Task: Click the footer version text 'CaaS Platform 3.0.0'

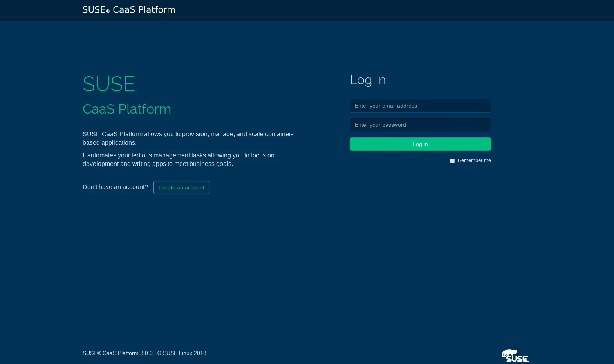Action: click(127, 353)
